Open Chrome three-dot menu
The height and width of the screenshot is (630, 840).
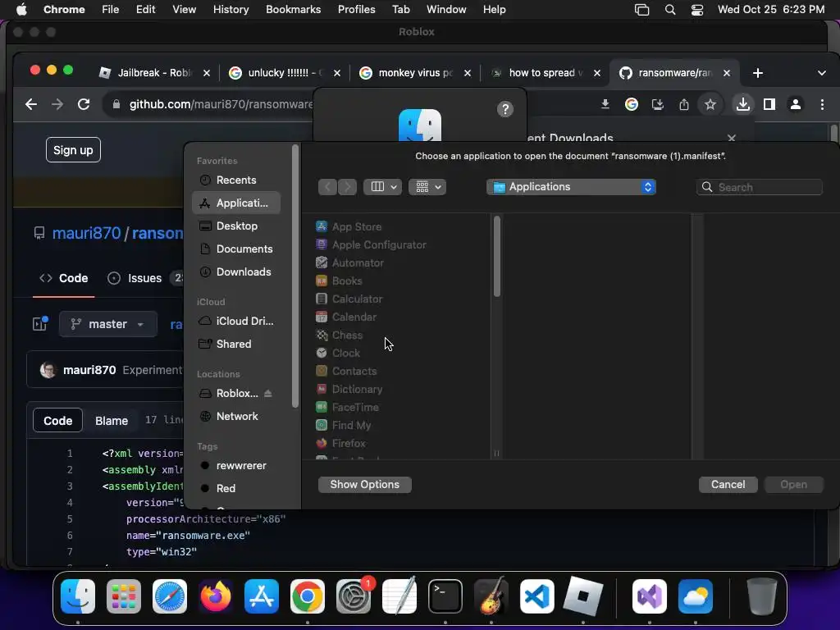[x=822, y=104]
